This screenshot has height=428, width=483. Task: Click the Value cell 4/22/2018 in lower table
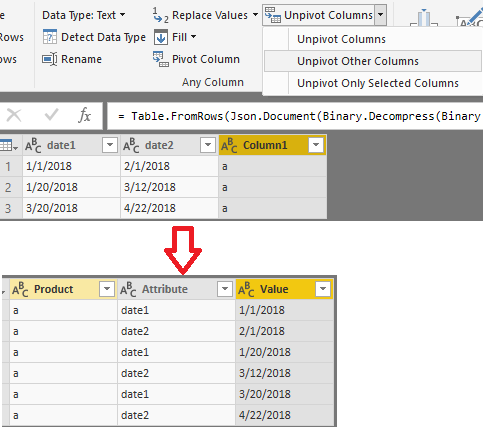pos(284,415)
